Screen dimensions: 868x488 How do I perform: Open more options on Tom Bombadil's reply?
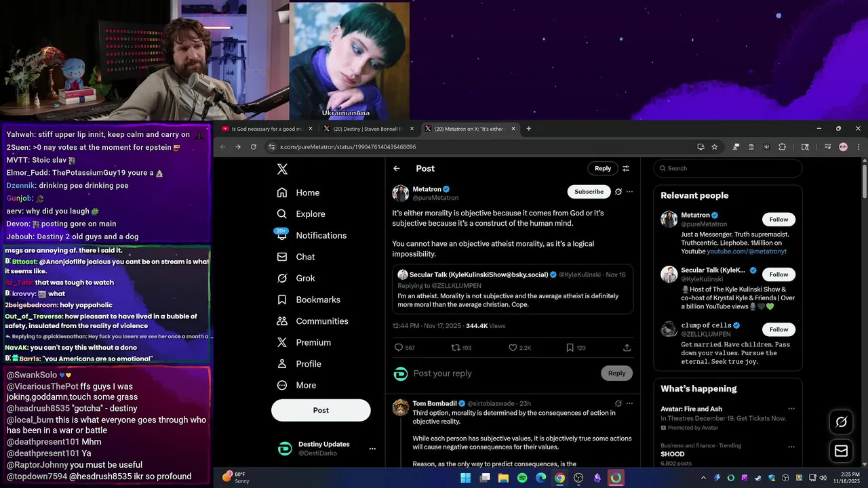tap(629, 403)
